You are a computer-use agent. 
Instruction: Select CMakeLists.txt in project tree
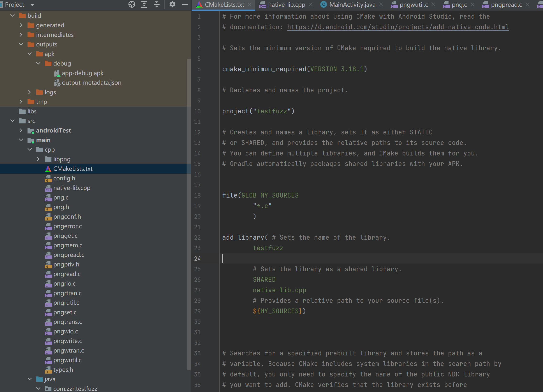click(x=73, y=169)
